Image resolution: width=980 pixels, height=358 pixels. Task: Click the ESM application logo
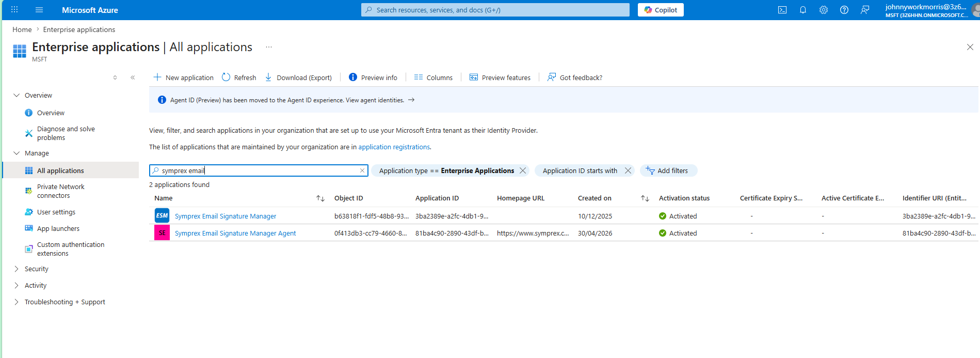click(162, 215)
